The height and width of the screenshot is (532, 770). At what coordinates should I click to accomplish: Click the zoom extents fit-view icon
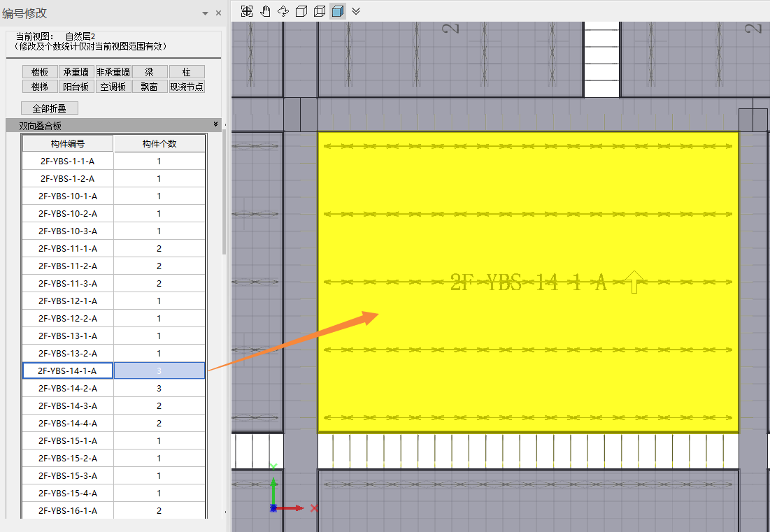(x=247, y=11)
